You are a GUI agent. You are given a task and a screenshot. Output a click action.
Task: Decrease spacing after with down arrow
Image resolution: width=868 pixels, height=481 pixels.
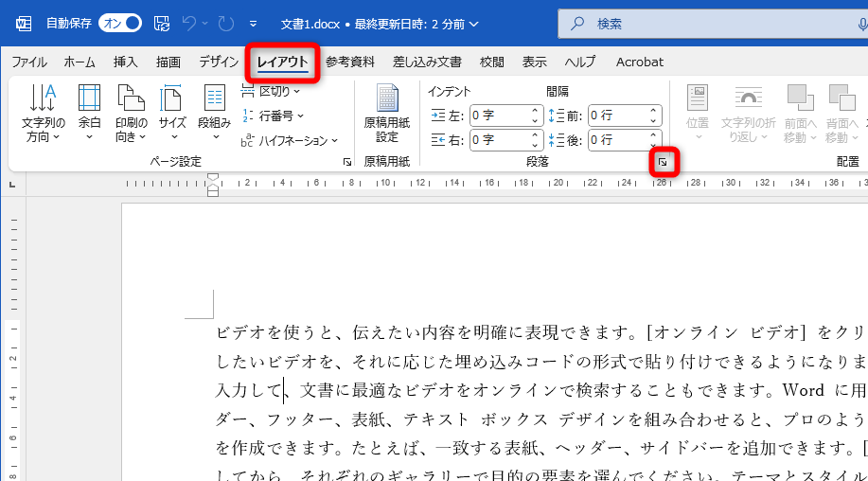653,146
